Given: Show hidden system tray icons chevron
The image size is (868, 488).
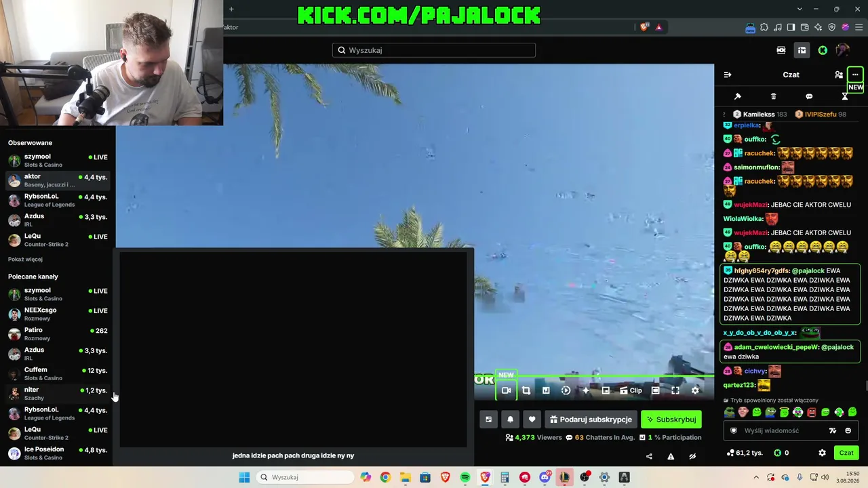Looking at the screenshot, I should 757,477.
